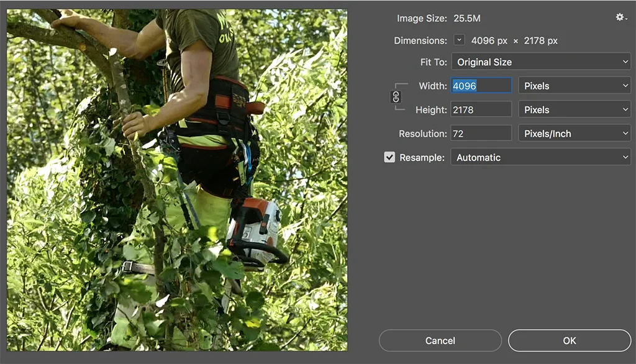636x364 pixels.
Task: Open the Resolution units dropdown
Action: click(575, 134)
